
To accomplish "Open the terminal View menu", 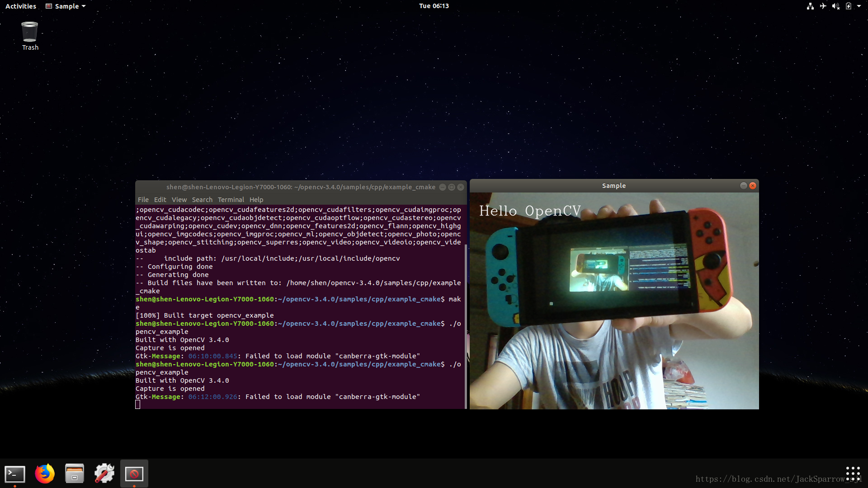I will [x=179, y=200].
